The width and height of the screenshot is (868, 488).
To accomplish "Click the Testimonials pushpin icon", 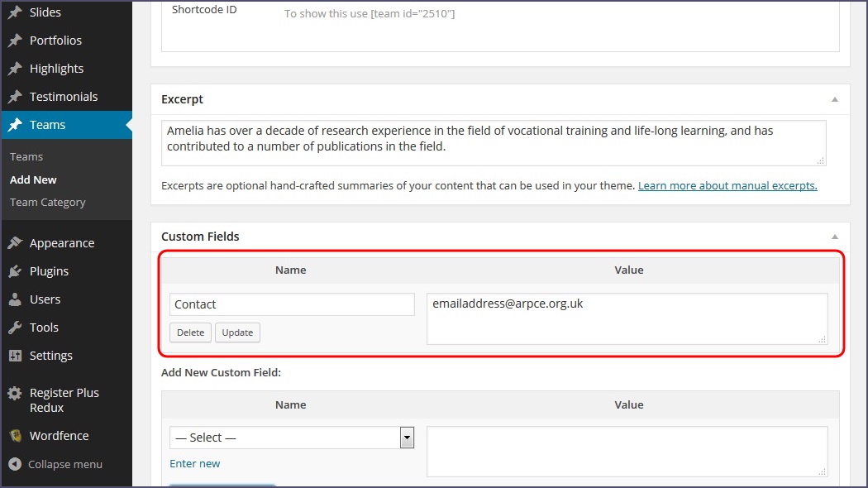I will 15,97.
